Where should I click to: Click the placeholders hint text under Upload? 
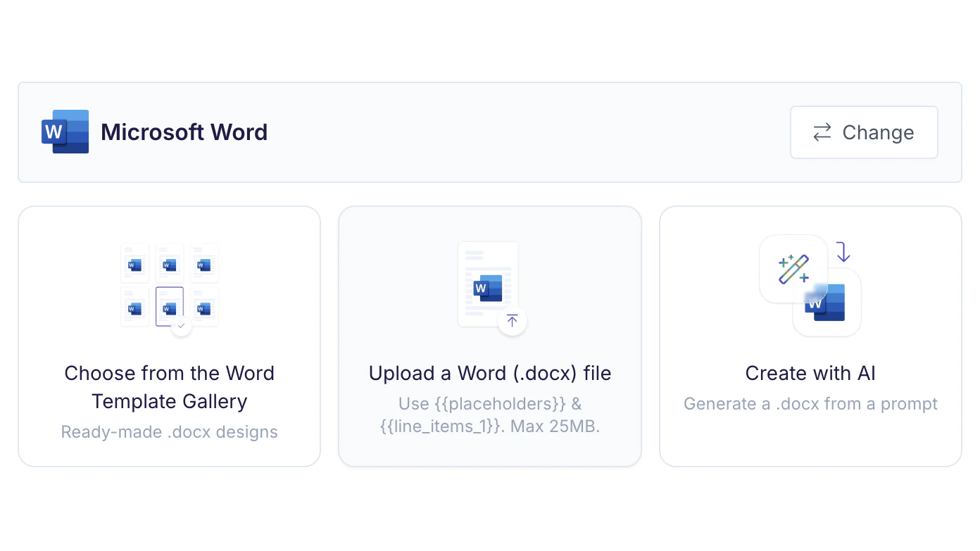click(490, 415)
